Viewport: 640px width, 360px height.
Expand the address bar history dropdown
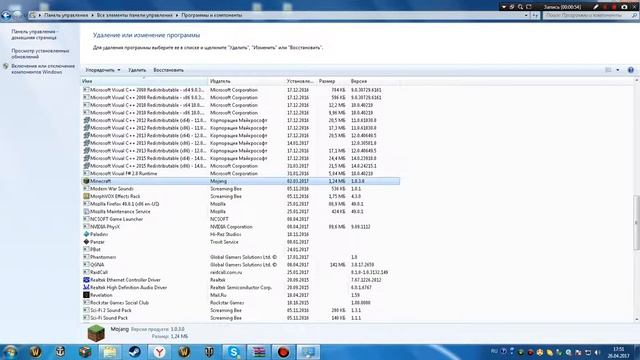tap(526, 15)
